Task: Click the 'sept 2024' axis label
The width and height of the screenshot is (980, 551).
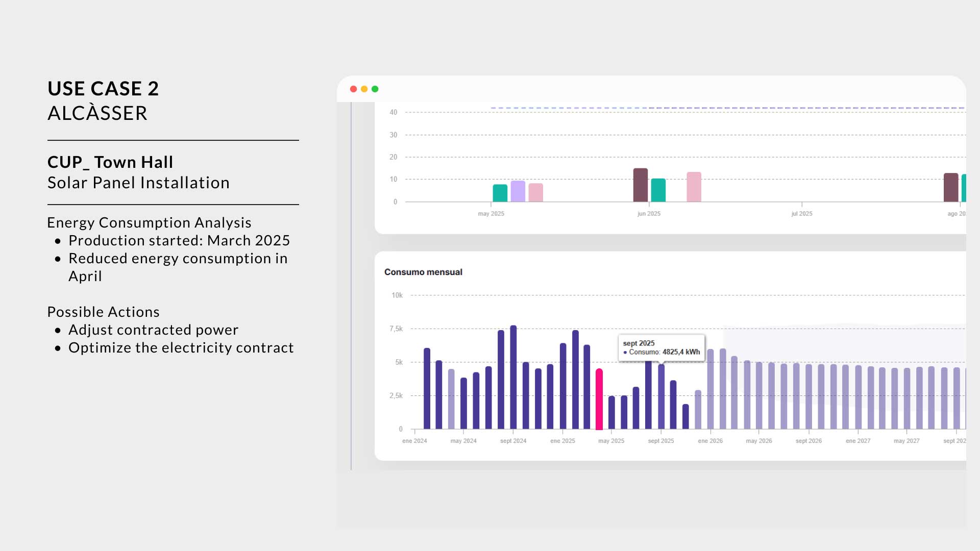Action: coord(513,441)
